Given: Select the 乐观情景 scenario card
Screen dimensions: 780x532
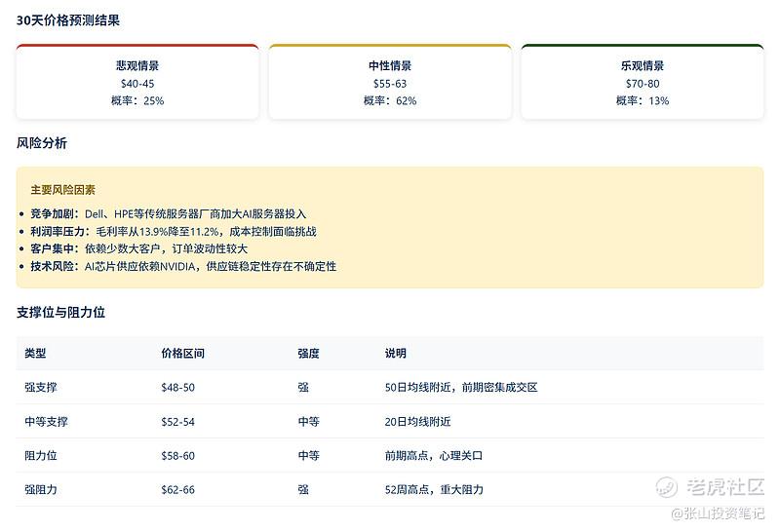Looking at the screenshot, I should point(643,83).
